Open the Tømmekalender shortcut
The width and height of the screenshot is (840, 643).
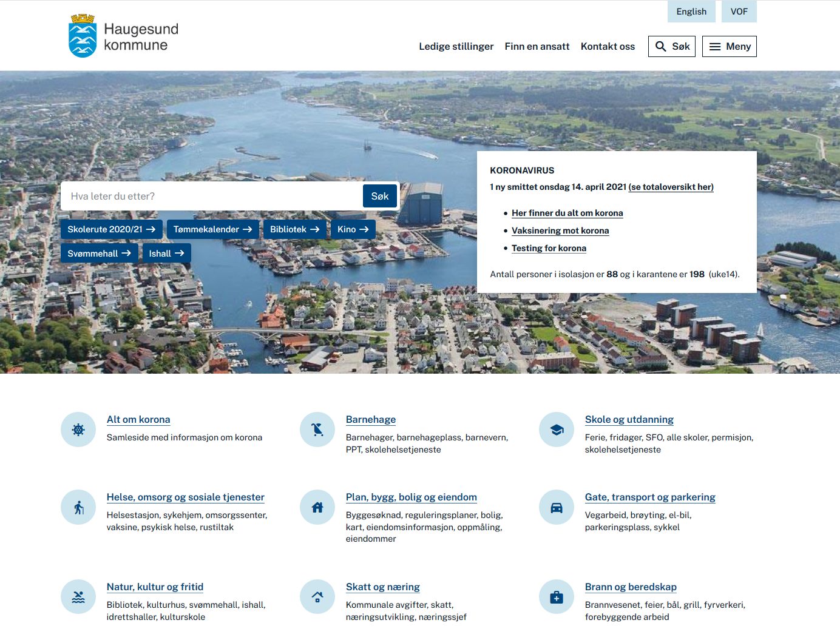point(213,229)
